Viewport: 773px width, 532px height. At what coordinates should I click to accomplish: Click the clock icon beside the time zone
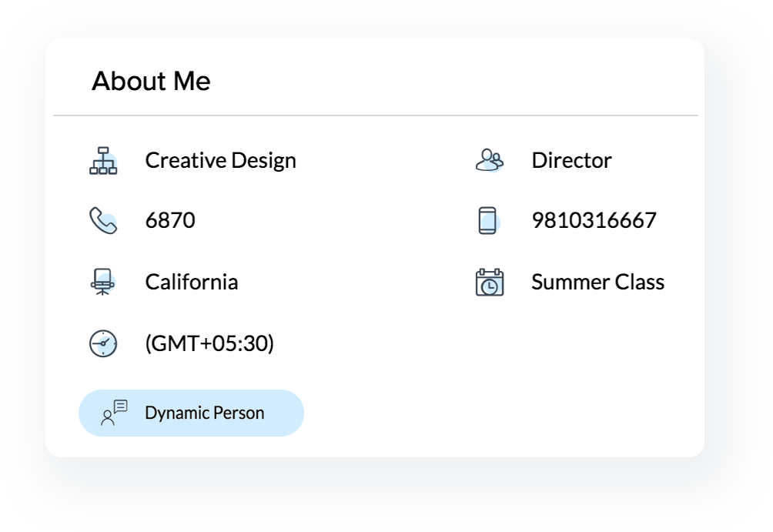(103, 343)
